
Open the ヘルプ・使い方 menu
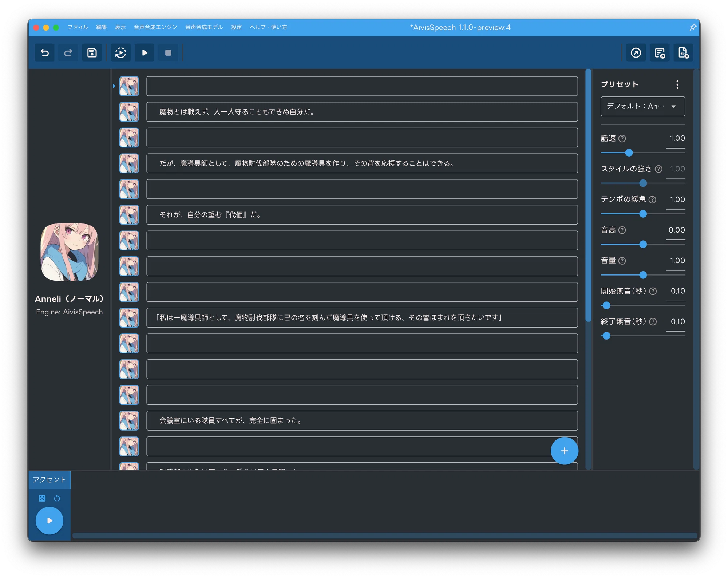[x=269, y=27]
